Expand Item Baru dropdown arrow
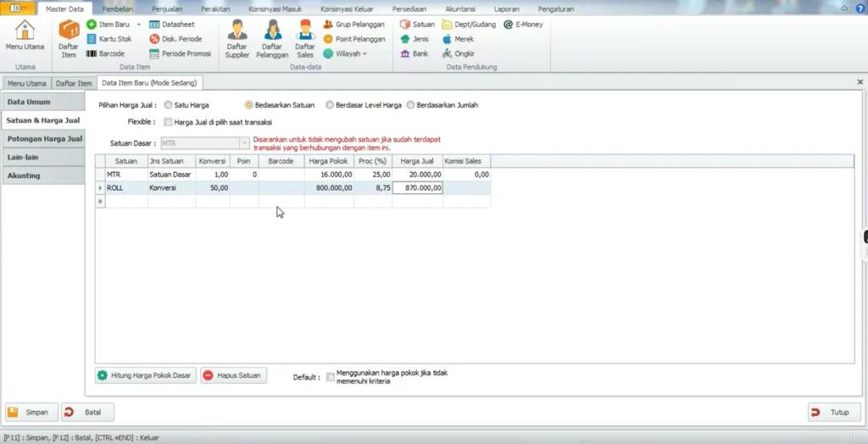Screen dimensions: 868x444 pyautogui.click(x=139, y=25)
